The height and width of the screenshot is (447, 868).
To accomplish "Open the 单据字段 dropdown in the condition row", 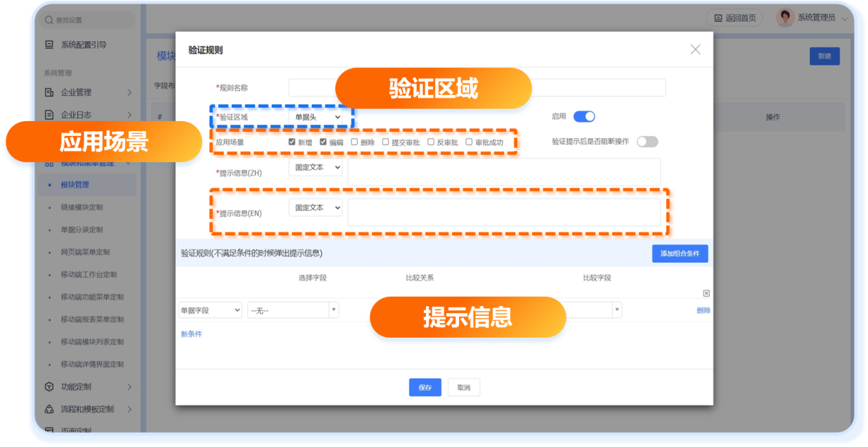I will pos(210,310).
